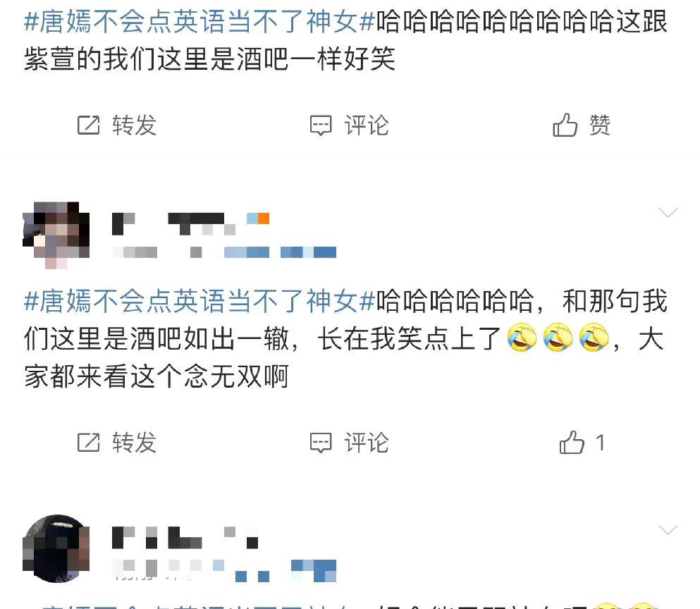
Task: Tap 转发 label under first post
Action: coord(135,125)
